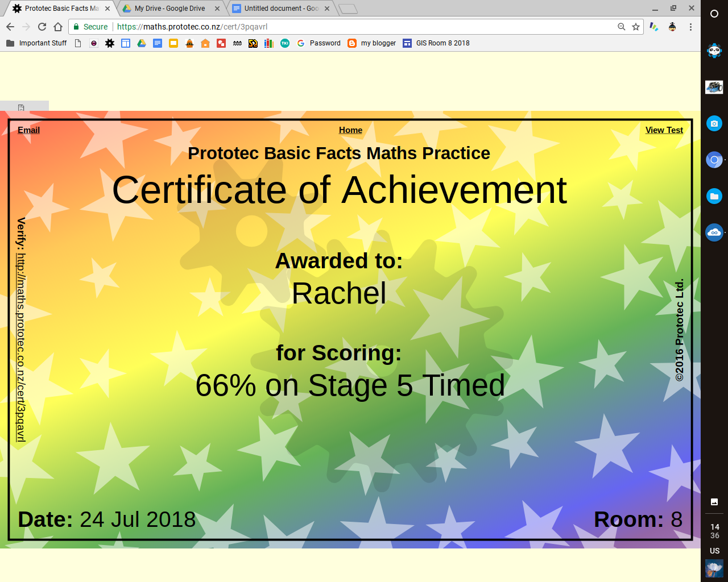Open the GIS Room 8 2018 bookmark
Viewport: 728px width, 582px height.
(x=436, y=43)
